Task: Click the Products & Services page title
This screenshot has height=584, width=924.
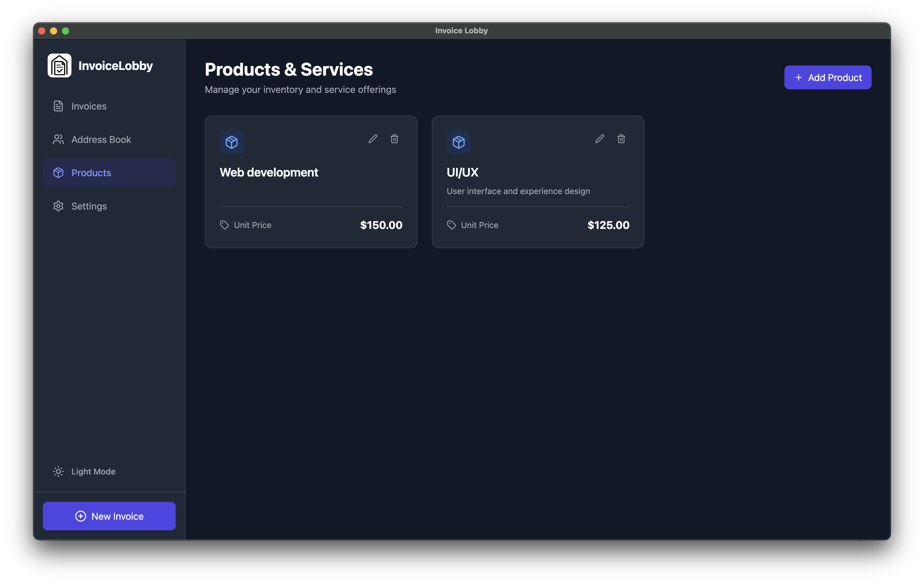Action: (x=289, y=69)
